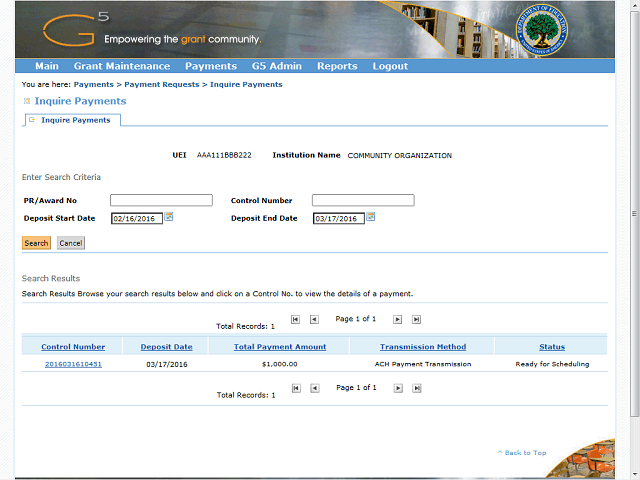Open the G5 Admin menu
640x480 pixels.
[277, 66]
